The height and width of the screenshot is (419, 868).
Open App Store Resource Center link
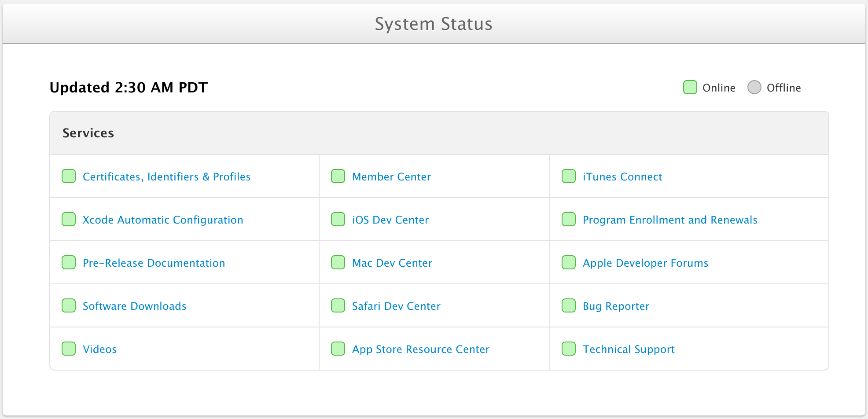(421, 349)
